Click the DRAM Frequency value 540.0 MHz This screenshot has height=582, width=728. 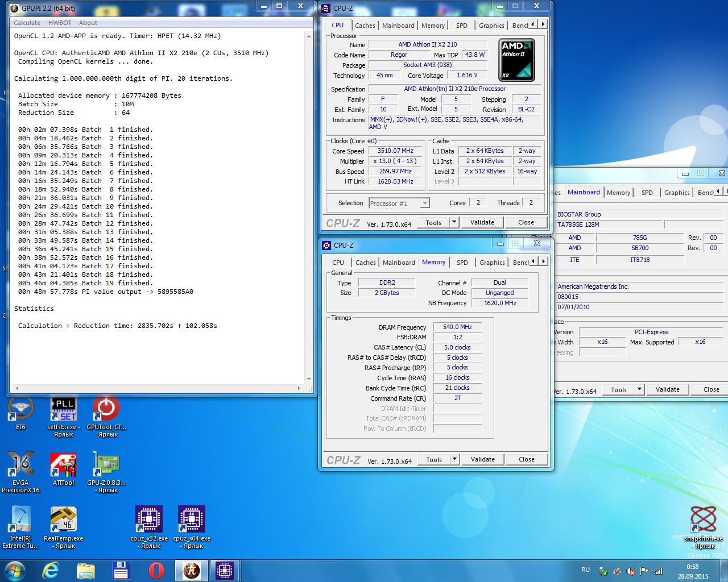point(457,327)
